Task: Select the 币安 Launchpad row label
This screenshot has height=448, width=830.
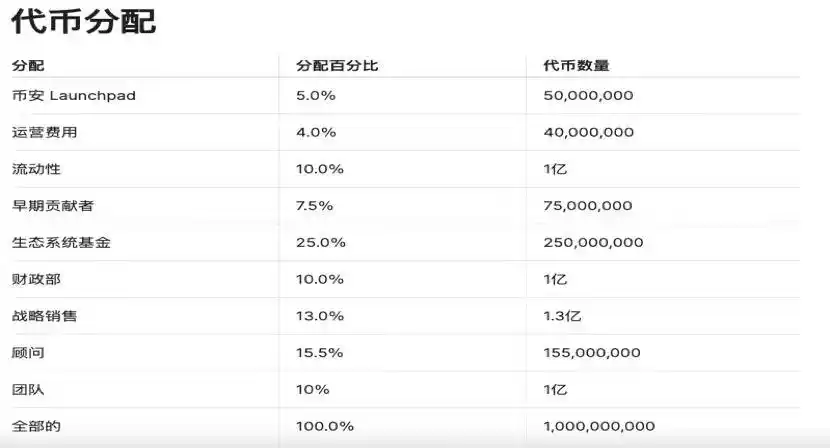Action: click(x=73, y=96)
